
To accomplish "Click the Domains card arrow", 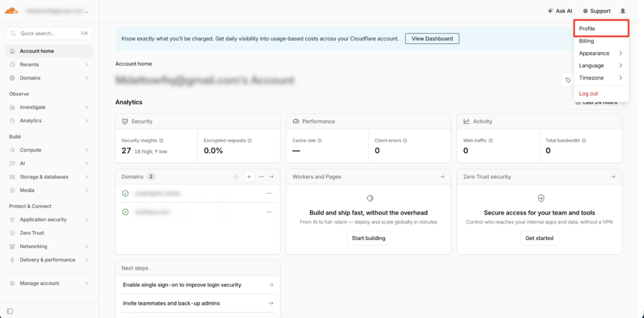I will point(271,177).
